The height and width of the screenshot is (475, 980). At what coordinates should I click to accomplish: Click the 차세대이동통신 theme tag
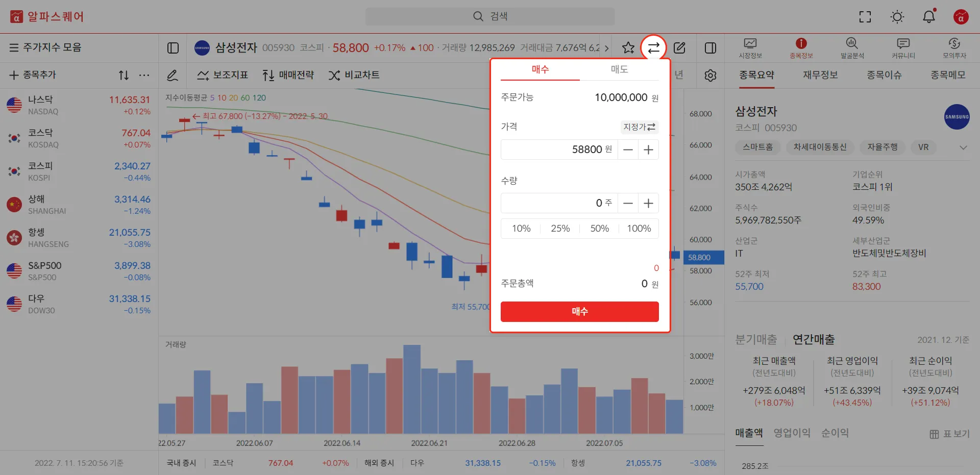pos(820,147)
